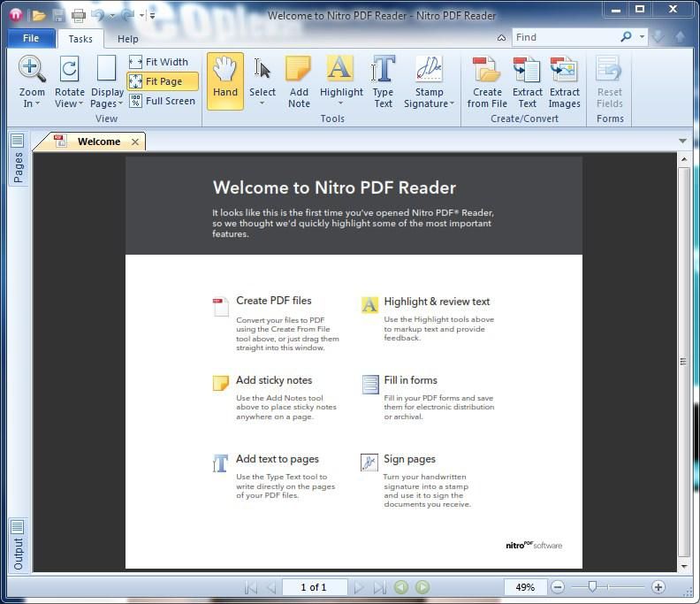Image resolution: width=700 pixels, height=604 pixels.
Task: Click the redo arrow in quick access
Action: 127,16
